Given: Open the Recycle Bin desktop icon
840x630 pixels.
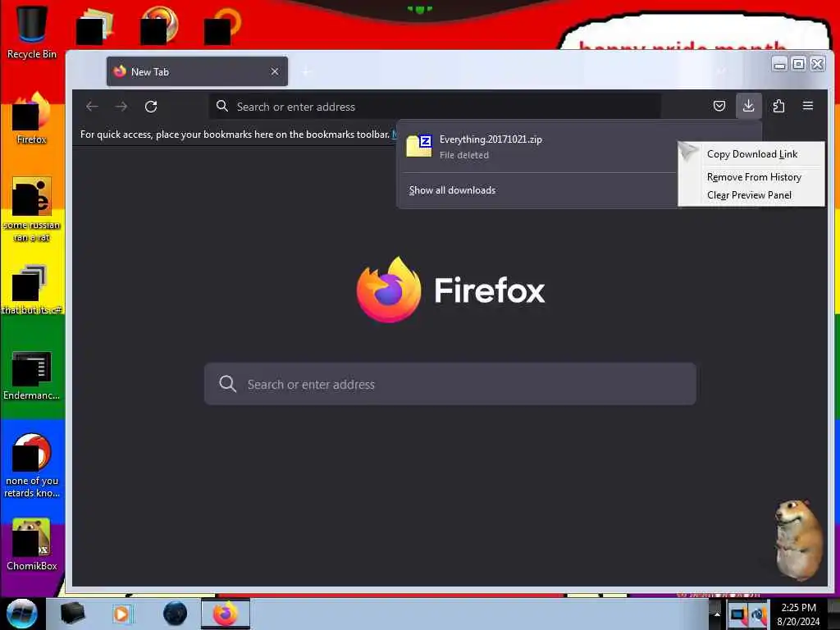Looking at the screenshot, I should coord(32,31).
